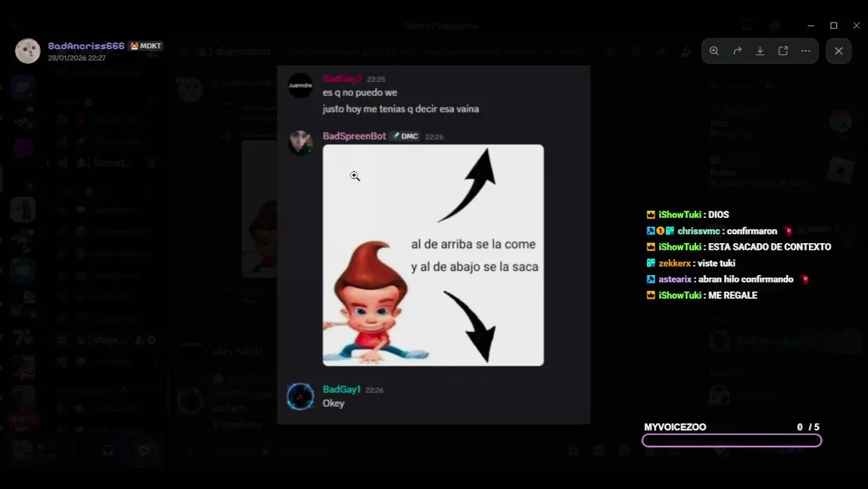Open BadAncriss666's avatar
The width and height of the screenshot is (868, 489).
click(28, 51)
